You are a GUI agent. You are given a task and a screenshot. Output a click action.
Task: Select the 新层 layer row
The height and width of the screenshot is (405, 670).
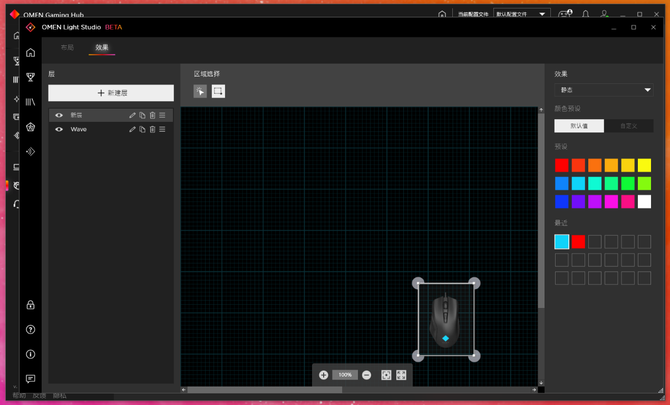[111, 115]
